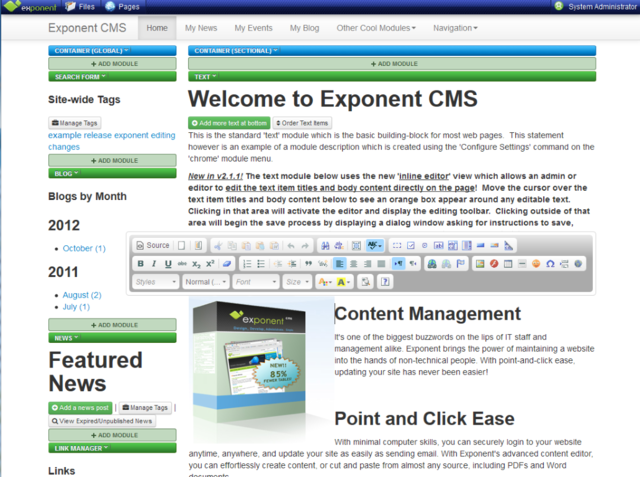Viewport: 640px width, 477px height.
Task: Open the text color picker
Action: click(325, 282)
